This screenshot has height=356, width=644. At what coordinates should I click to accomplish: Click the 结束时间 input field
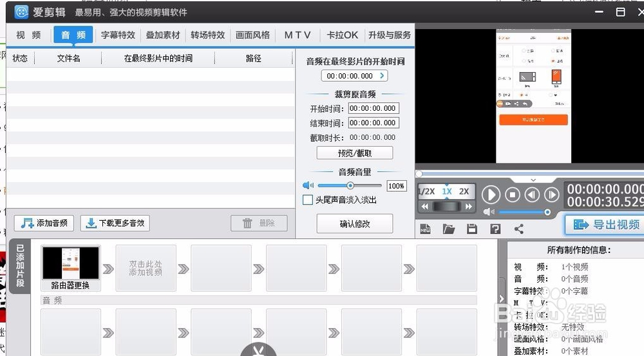pos(374,123)
